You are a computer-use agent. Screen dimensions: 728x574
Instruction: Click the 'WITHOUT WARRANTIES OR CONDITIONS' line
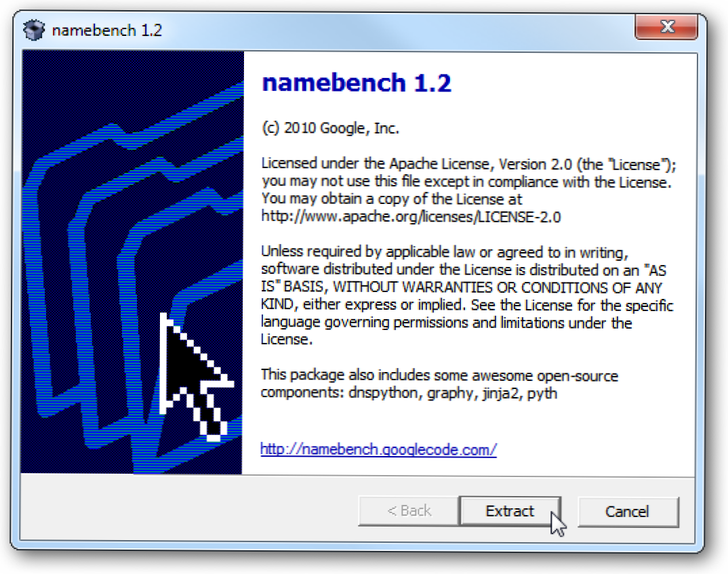(x=461, y=287)
